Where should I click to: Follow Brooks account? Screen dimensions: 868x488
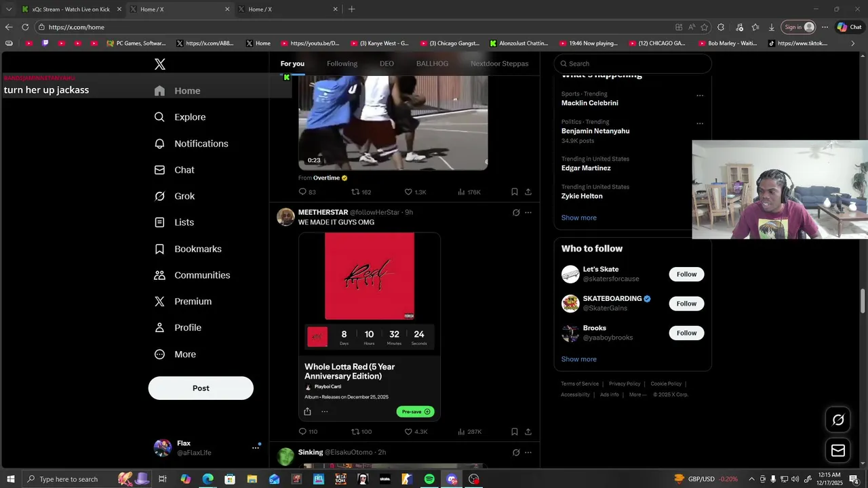(x=686, y=333)
